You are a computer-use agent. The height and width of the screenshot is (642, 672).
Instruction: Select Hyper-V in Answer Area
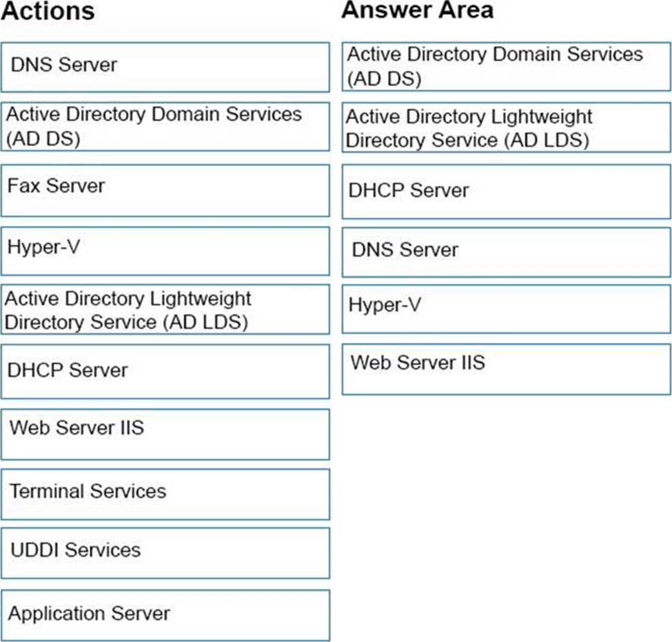506,309
